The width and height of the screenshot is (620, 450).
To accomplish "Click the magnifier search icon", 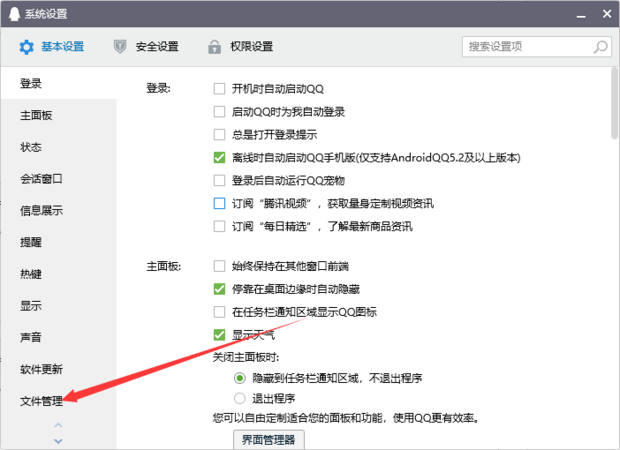I will pyautogui.click(x=601, y=47).
